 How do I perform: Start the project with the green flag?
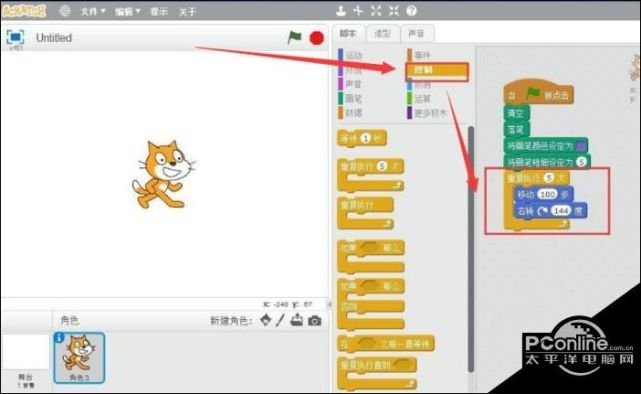(x=294, y=38)
